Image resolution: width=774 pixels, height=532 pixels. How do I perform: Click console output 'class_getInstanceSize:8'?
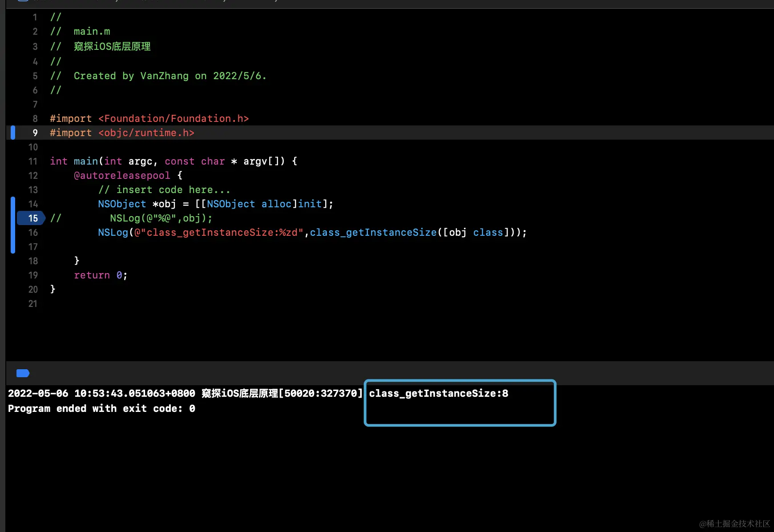(x=439, y=393)
